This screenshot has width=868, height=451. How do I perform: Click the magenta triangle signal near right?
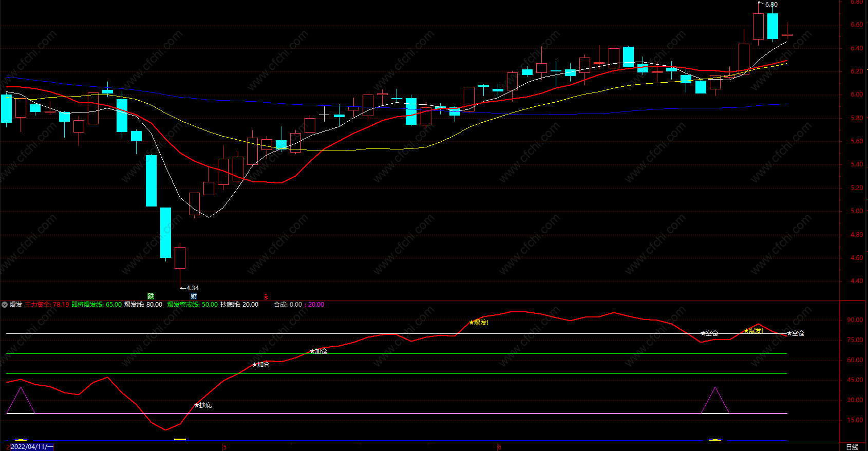[715, 401]
